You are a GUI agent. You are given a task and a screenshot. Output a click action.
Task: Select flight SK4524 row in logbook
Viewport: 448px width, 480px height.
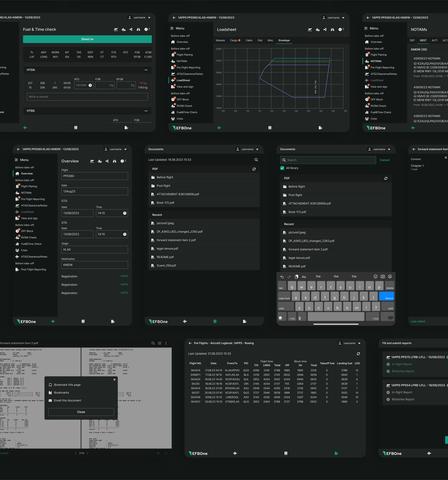coord(274,379)
